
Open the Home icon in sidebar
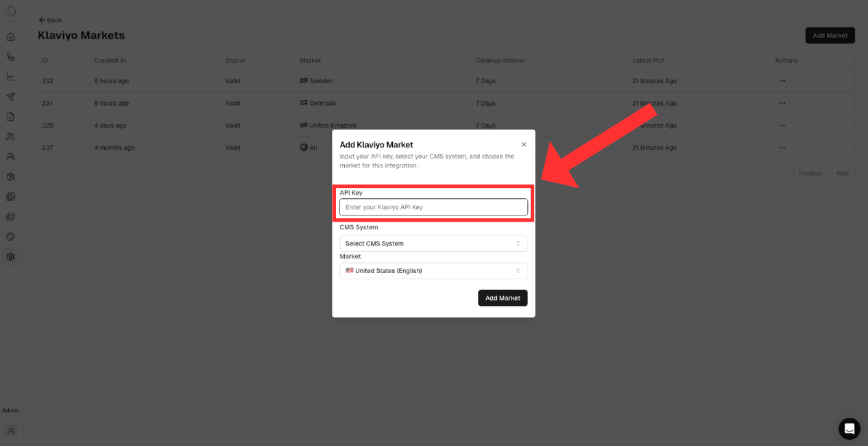point(10,37)
